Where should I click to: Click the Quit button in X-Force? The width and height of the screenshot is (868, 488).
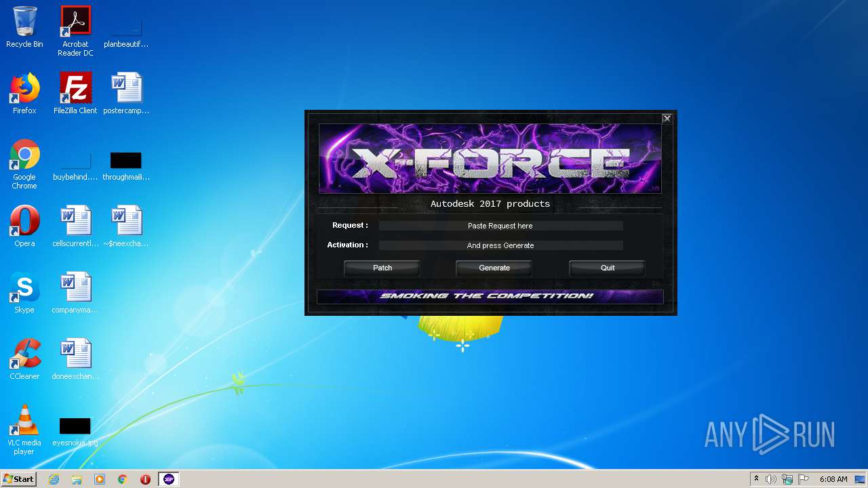pos(608,268)
